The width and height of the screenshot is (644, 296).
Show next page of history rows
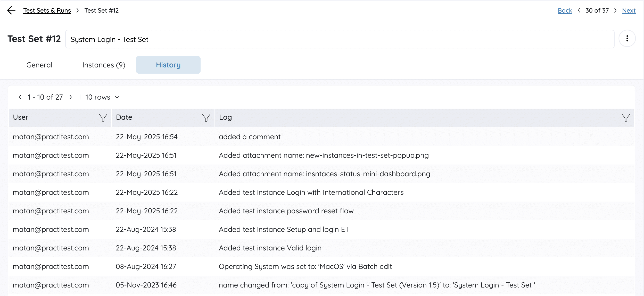click(x=70, y=97)
